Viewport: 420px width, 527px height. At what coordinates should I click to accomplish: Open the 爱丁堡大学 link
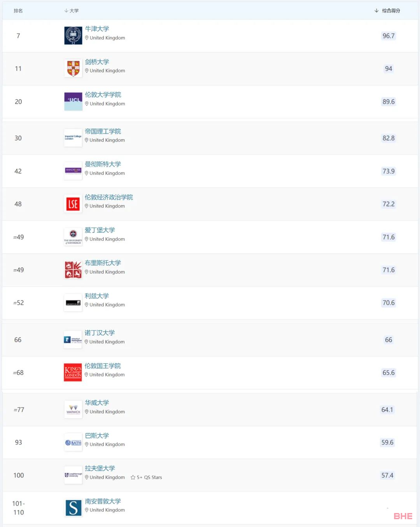click(100, 230)
